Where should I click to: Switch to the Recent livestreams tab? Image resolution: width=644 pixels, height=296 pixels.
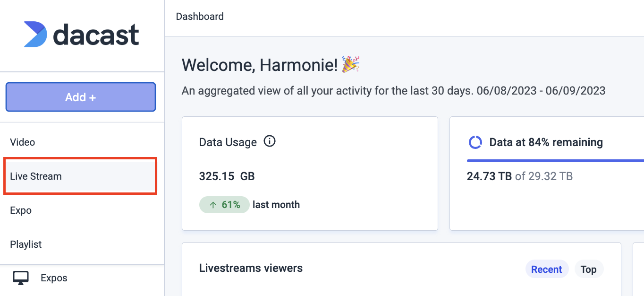pyautogui.click(x=546, y=270)
